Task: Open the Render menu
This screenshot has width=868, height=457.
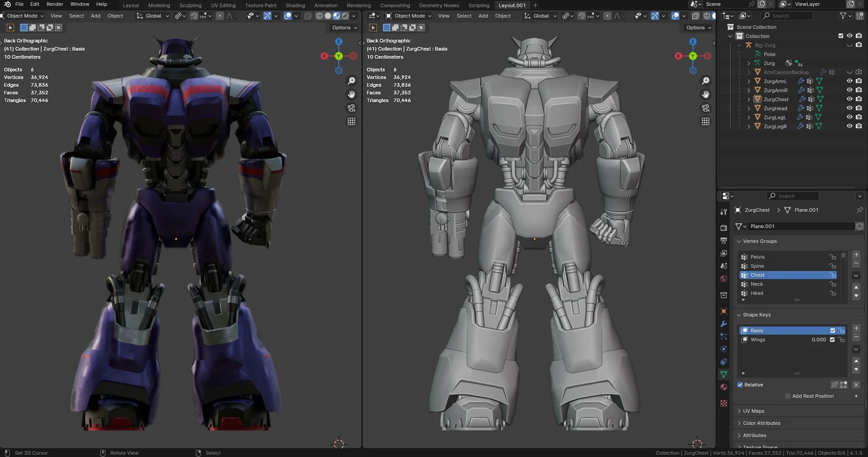Action: tap(55, 4)
